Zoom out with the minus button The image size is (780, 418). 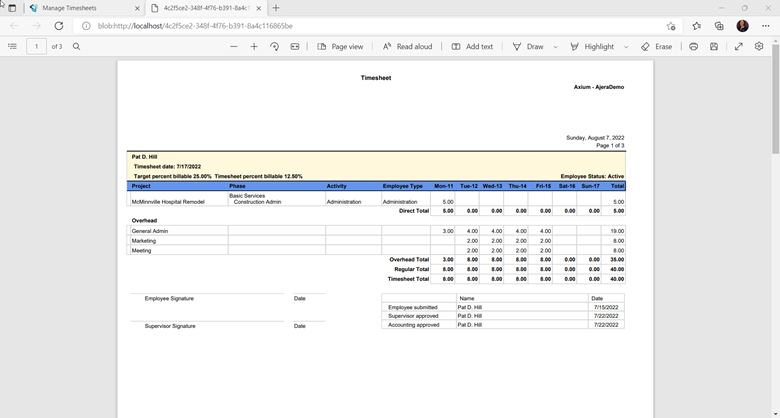point(234,46)
